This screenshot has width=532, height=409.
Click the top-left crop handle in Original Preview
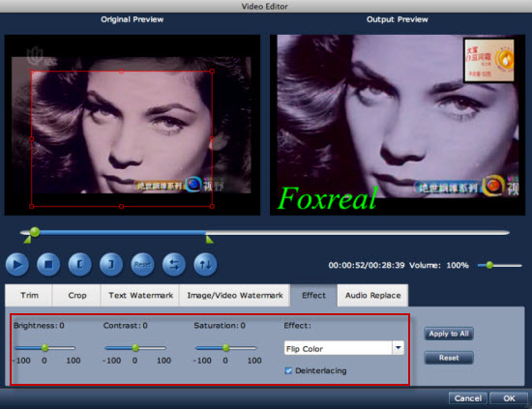click(32, 72)
